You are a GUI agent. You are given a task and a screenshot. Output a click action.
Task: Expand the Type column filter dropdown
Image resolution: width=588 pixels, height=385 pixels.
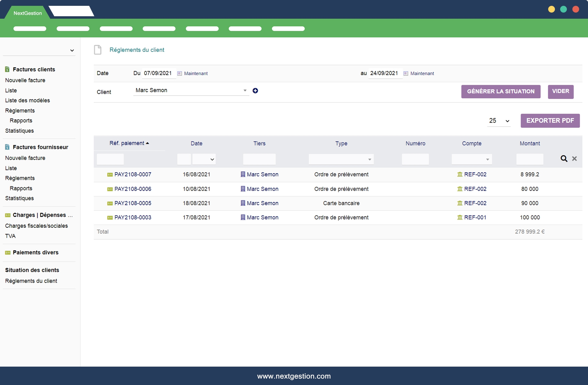(341, 159)
